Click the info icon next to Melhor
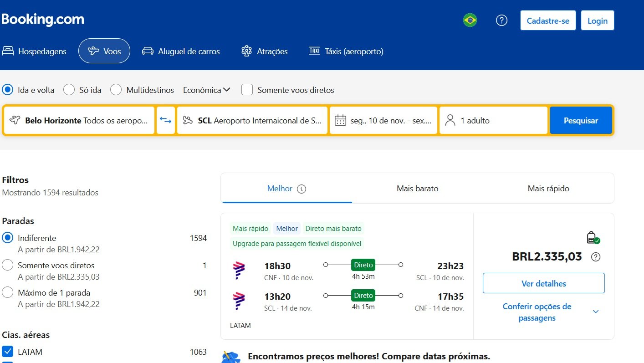 [301, 189]
